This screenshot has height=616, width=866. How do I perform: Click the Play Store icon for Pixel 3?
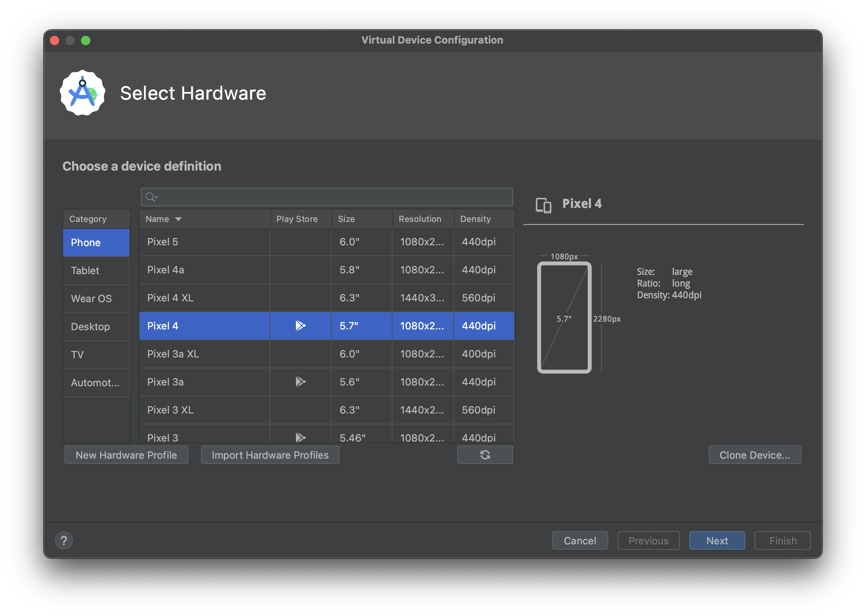300,437
